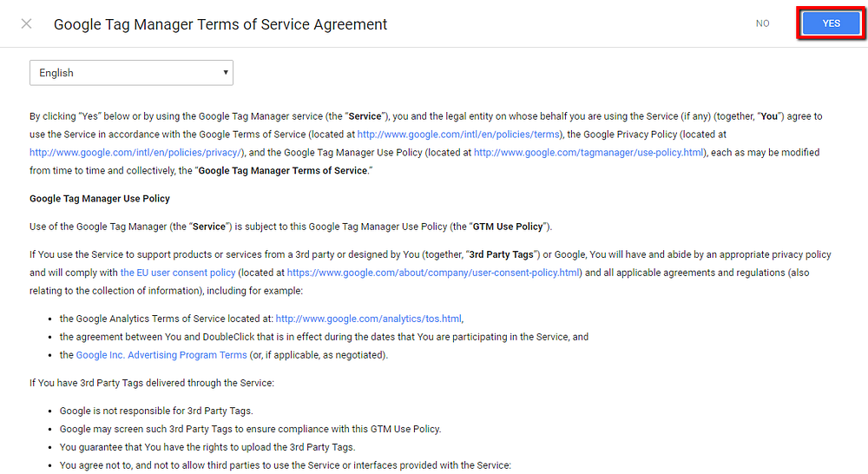Screen dimensions: 868x474
Task: Click the bold '3rd Party Tags' term
Action: click(502, 254)
